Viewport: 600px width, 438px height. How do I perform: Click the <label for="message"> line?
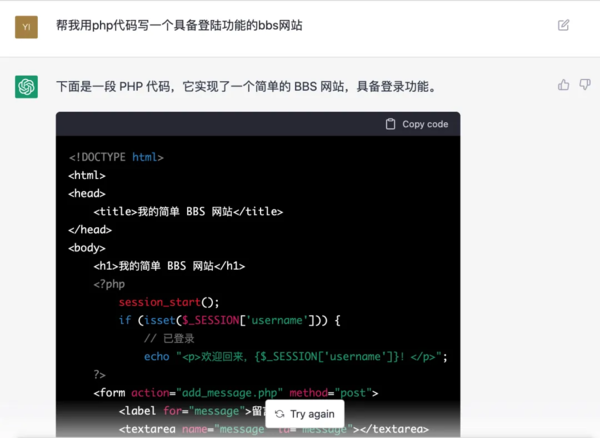[x=191, y=411]
